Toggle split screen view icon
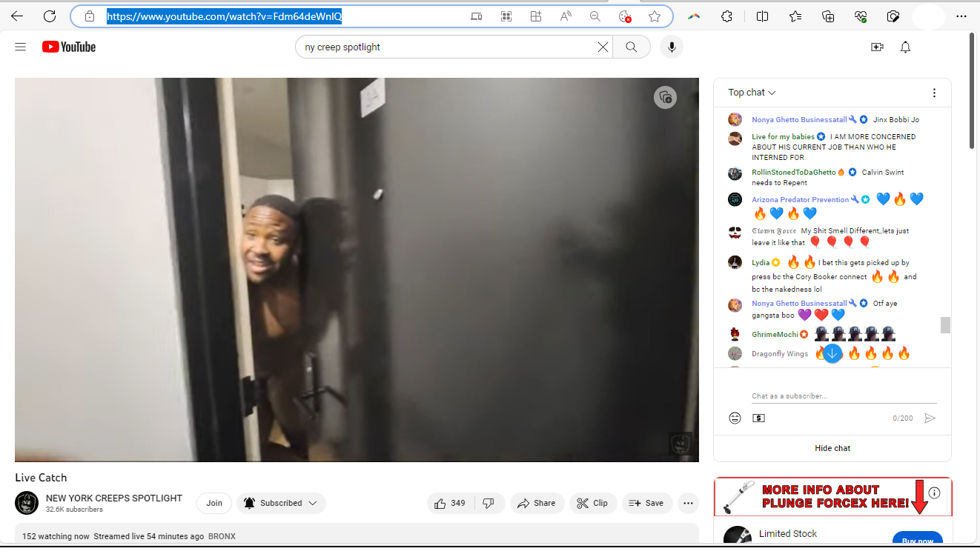The width and height of the screenshot is (980, 554). point(762,16)
